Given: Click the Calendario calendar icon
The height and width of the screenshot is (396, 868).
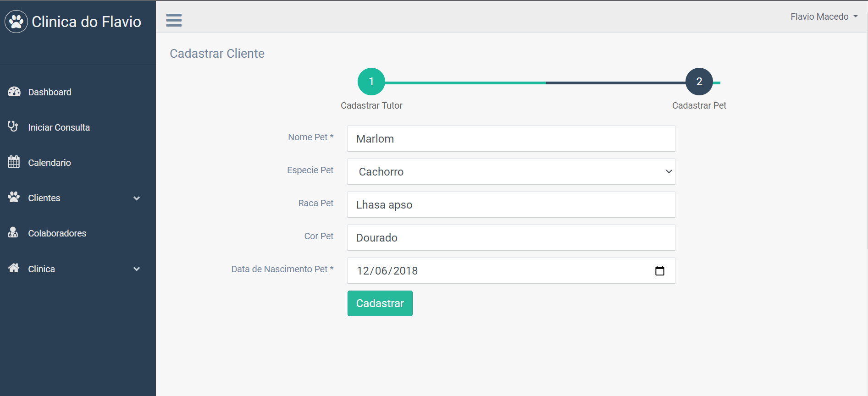Looking at the screenshot, I should coord(14,162).
